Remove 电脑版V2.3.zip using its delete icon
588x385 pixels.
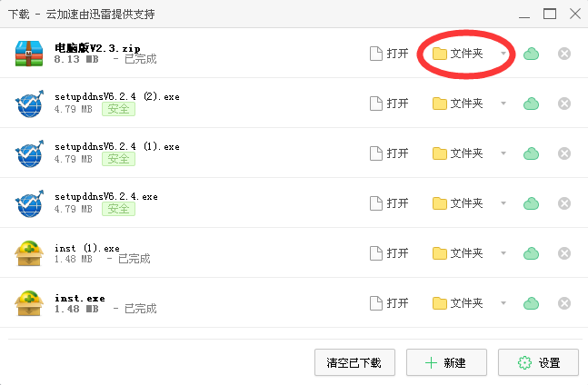tap(564, 54)
